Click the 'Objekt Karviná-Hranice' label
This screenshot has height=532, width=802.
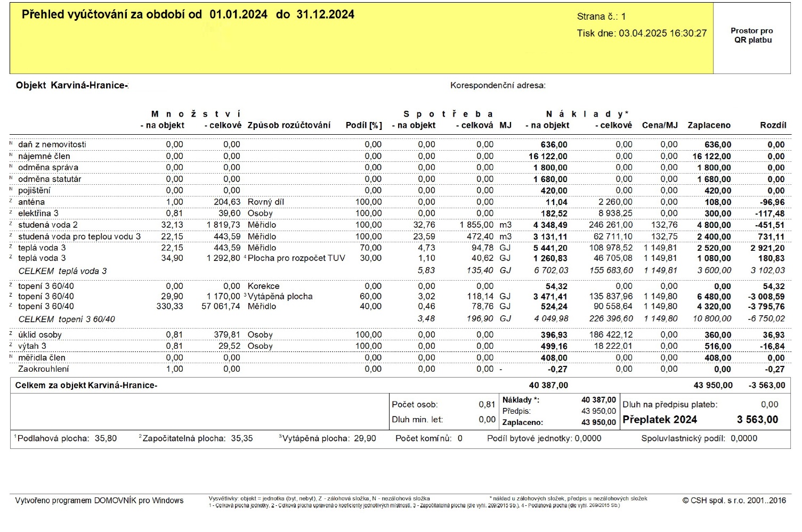coord(72,86)
